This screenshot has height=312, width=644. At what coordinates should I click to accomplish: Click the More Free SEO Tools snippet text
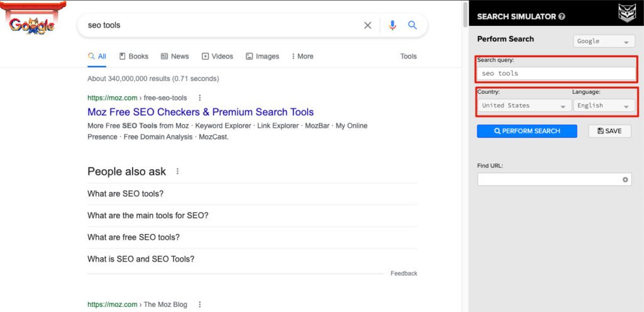pyautogui.click(x=228, y=131)
